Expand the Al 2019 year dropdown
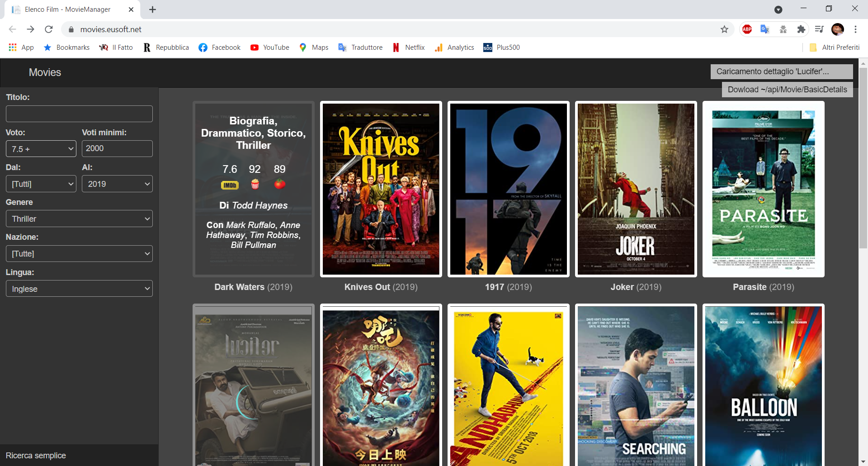Screen dimensions: 868x466 (x=117, y=184)
